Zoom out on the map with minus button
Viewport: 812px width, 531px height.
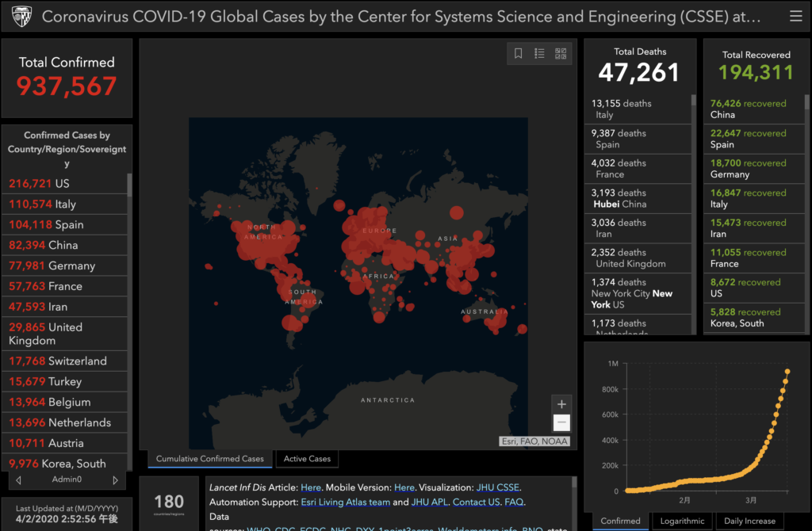561,422
